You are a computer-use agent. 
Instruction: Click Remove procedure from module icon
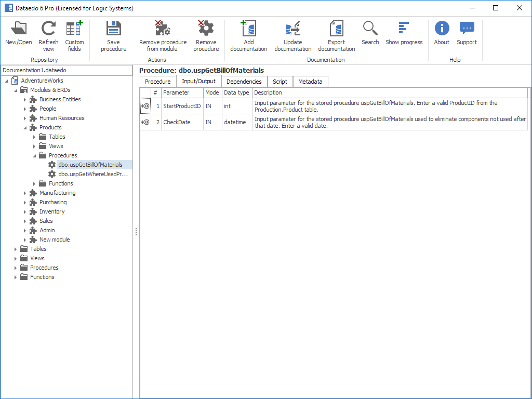coord(163,29)
